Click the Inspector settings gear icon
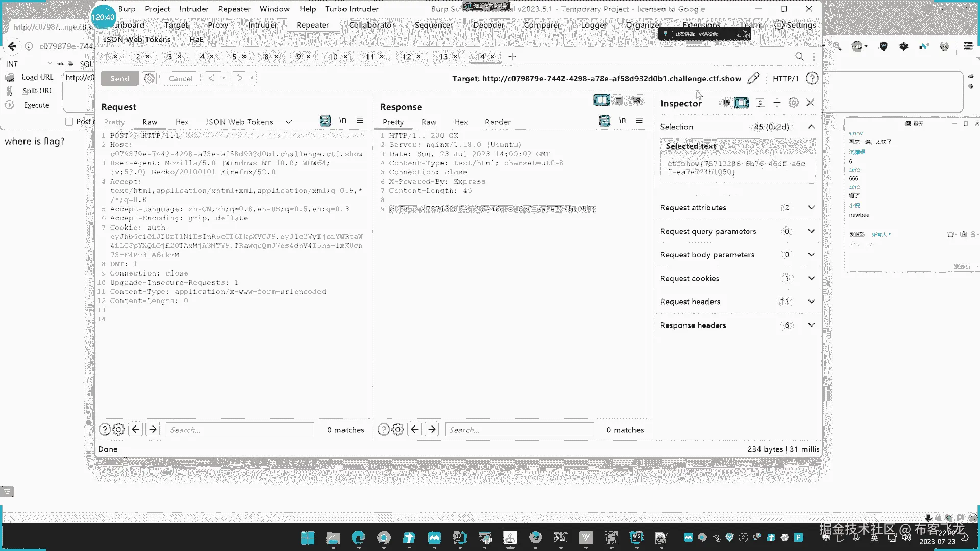The width and height of the screenshot is (980, 551). click(x=793, y=103)
